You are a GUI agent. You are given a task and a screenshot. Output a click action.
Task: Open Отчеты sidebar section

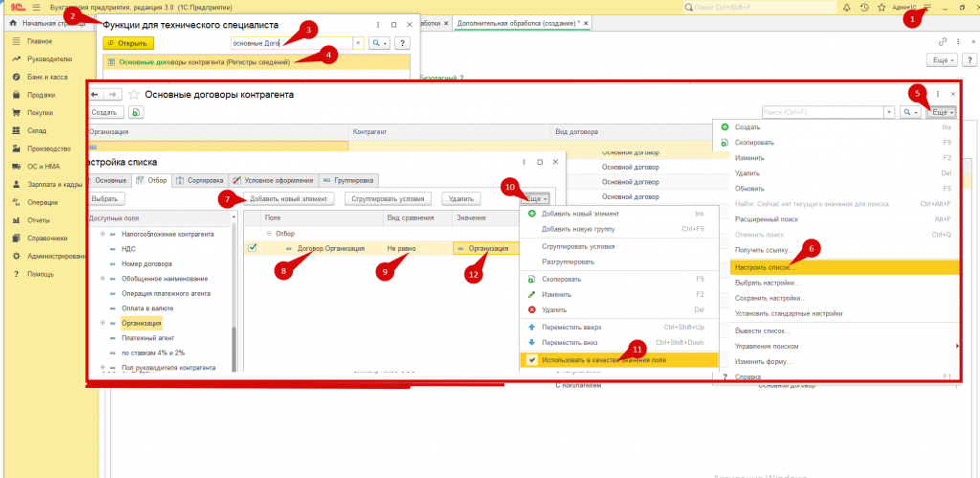(38, 220)
